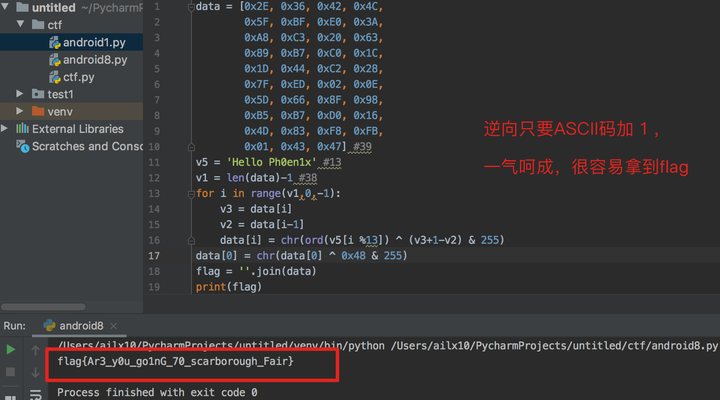The height and width of the screenshot is (400, 720).
Task: Click the Scratches and Consoles icon
Action: (22, 146)
